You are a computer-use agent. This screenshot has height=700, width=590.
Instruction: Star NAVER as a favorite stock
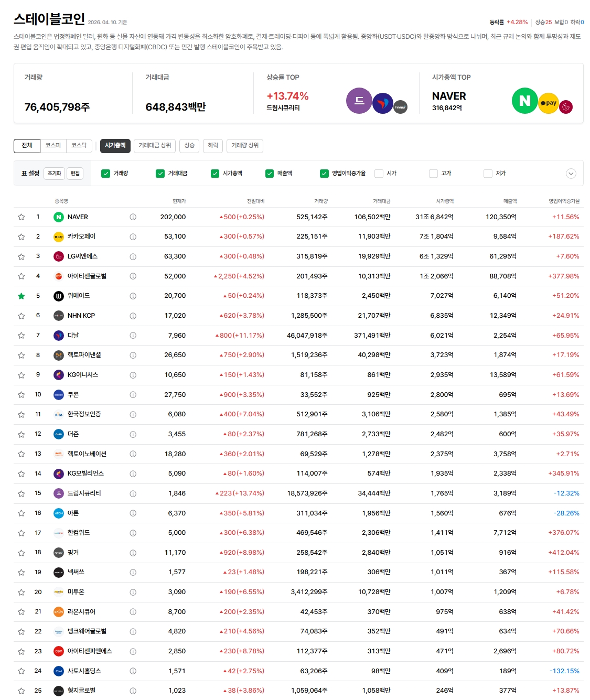click(x=22, y=217)
